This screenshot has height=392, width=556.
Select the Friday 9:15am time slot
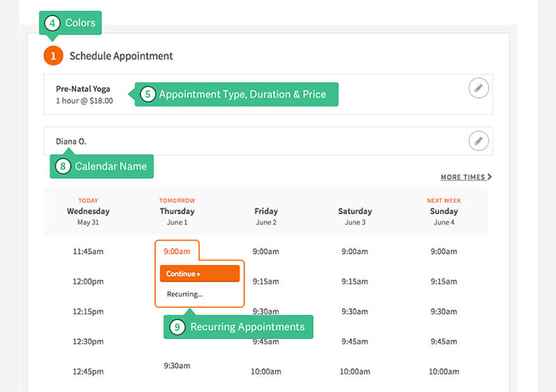(266, 281)
